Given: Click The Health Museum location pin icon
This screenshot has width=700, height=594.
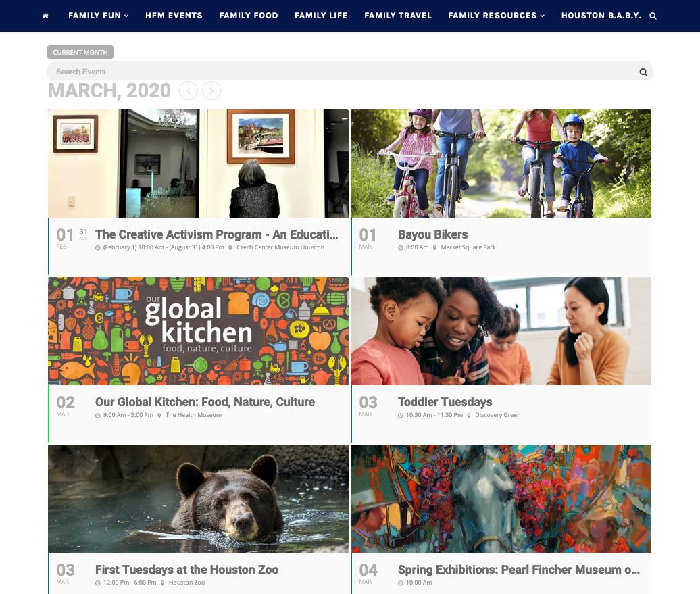Looking at the screenshot, I should tap(159, 416).
